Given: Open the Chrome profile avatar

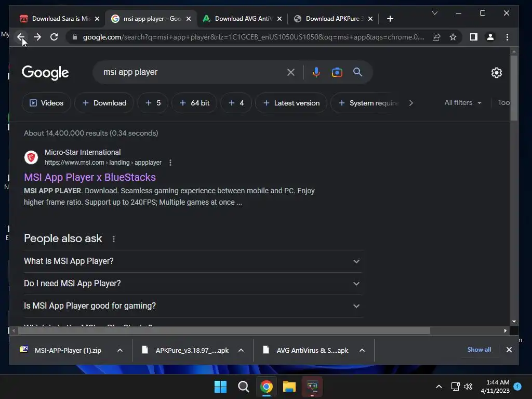Looking at the screenshot, I should 490,37.
